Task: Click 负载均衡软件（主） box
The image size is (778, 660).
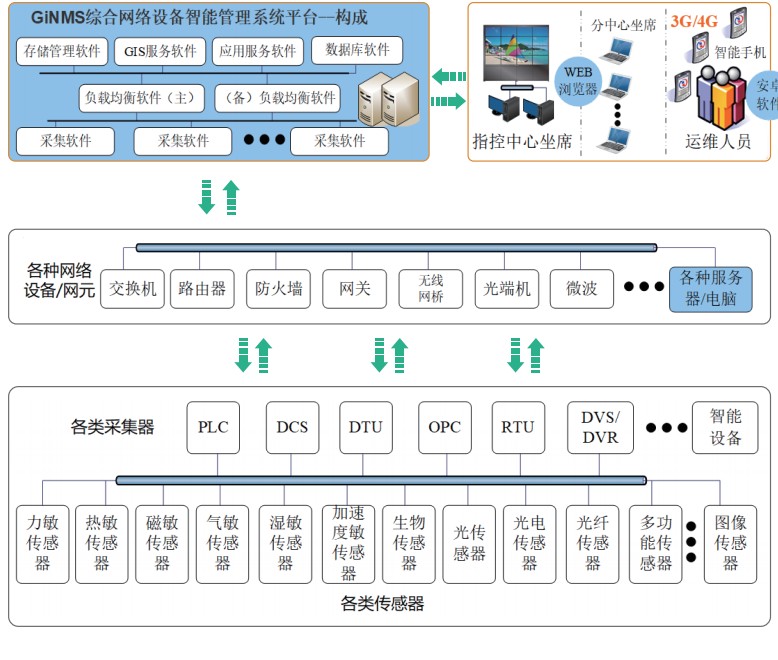Action: click(x=142, y=98)
